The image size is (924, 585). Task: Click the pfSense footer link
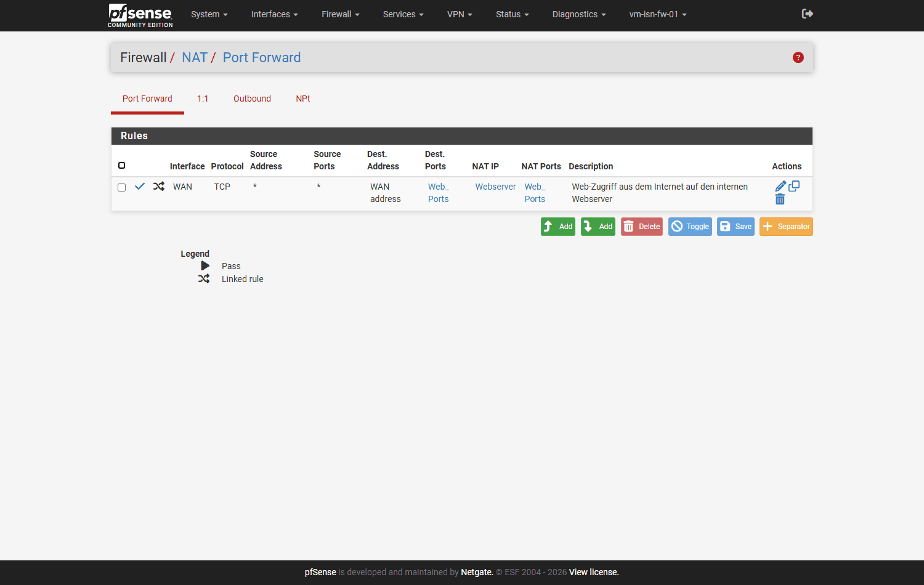click(x=320, y=572)
